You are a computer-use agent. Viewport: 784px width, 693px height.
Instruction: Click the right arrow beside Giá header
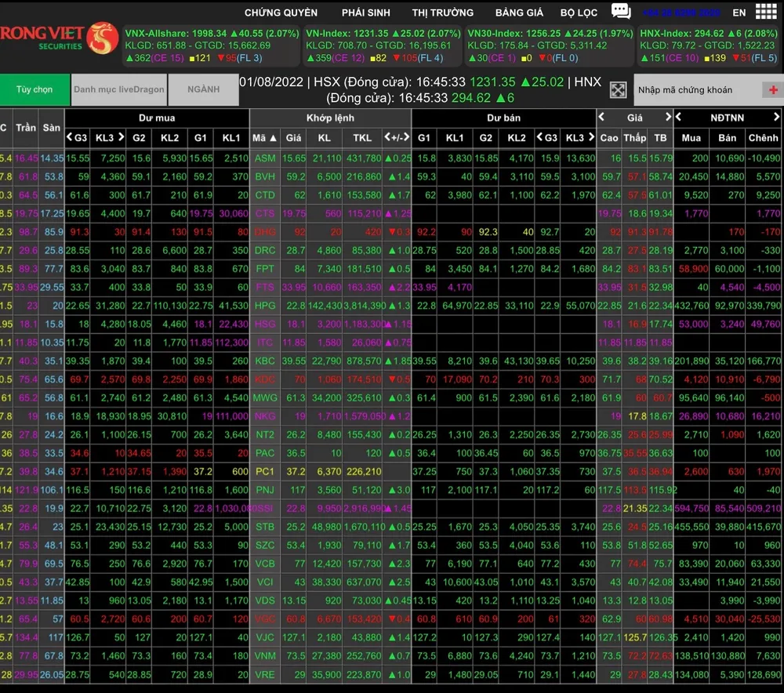coord(668,118)
